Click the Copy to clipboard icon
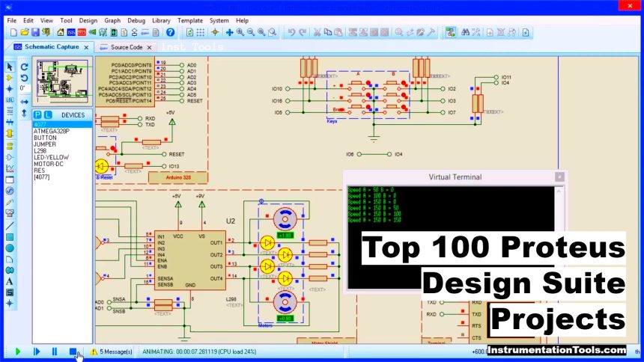The image size is (644, 362). (x=328, y=32)
